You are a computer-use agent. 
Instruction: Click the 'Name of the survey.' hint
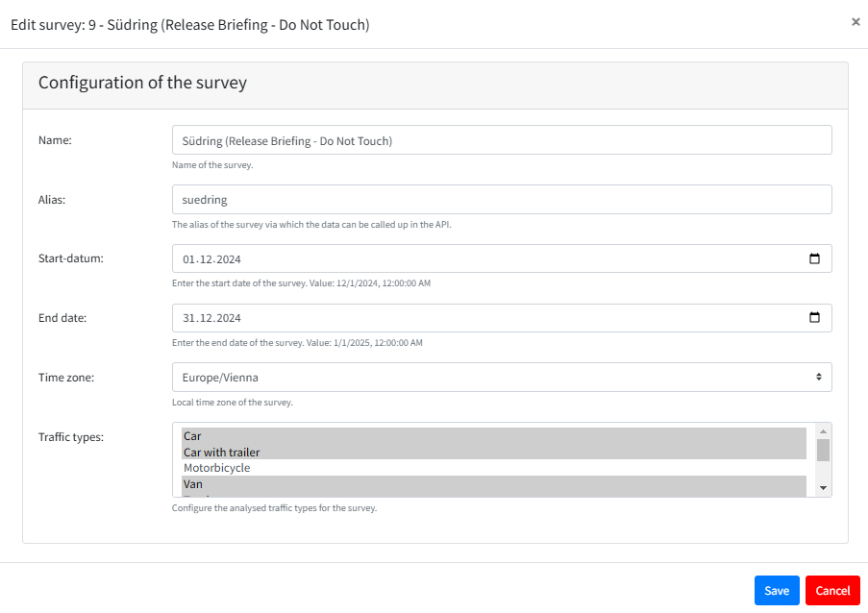click(x=212, y=165)
